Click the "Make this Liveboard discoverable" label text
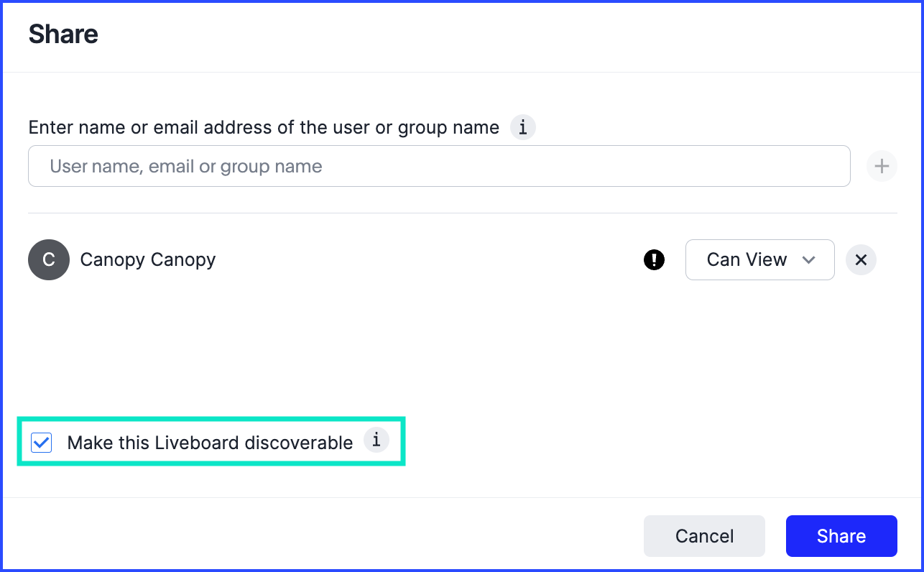 click(210, 443)
